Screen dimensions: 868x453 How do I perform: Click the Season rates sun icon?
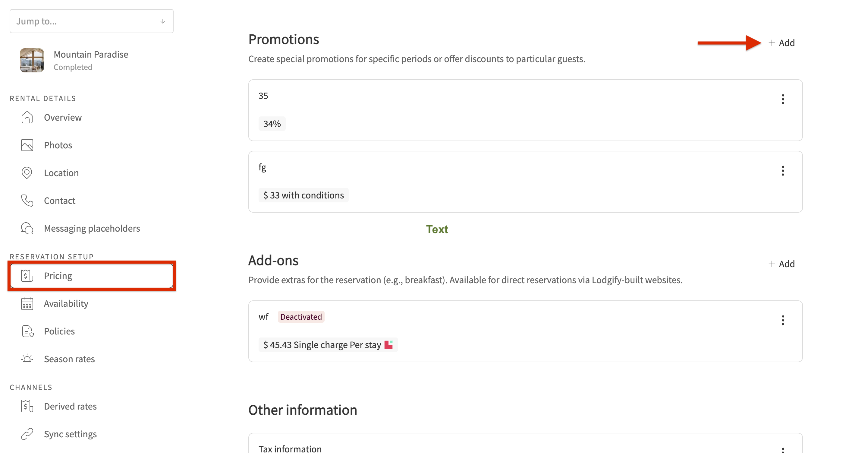[27, 359]
